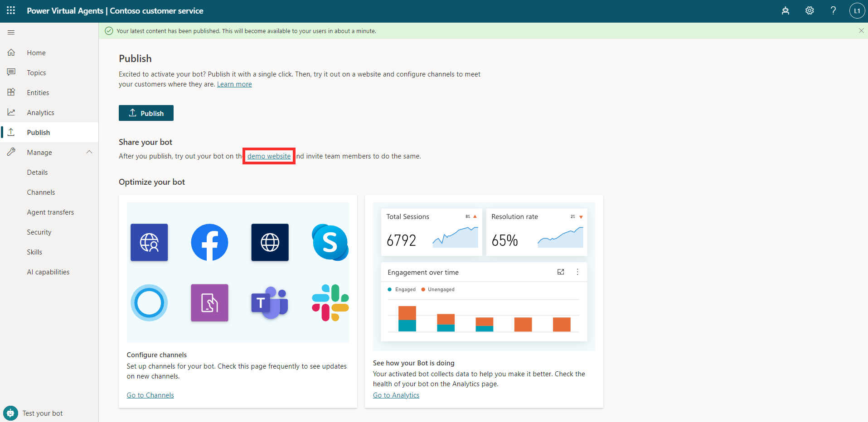Open Engagement over time more options menu
Viewport: 868px width, 422px height.
point(577,272)
